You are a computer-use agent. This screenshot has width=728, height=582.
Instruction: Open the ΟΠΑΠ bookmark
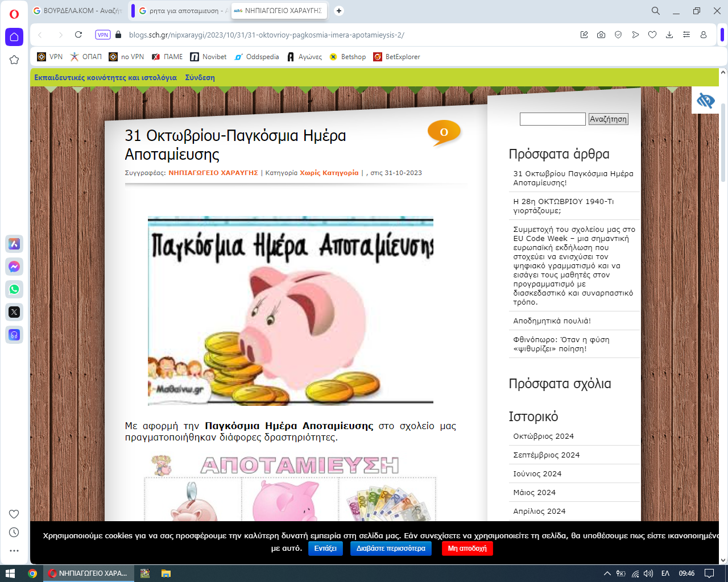[x=86, y=57]
